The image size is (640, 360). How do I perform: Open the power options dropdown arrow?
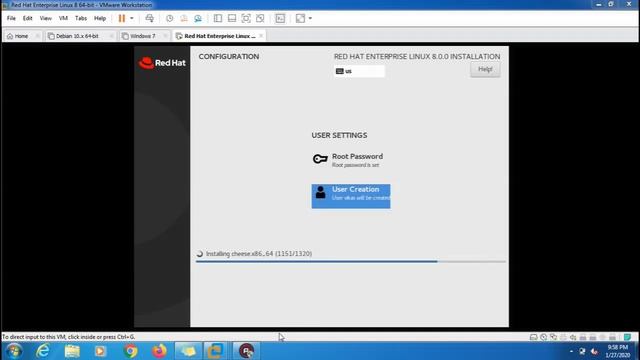coord(131,18)
